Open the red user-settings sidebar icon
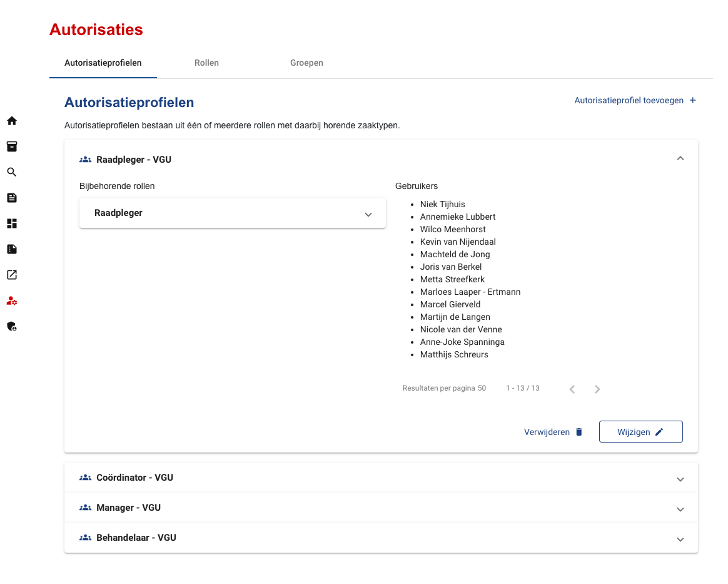 [x=12, y=301]
